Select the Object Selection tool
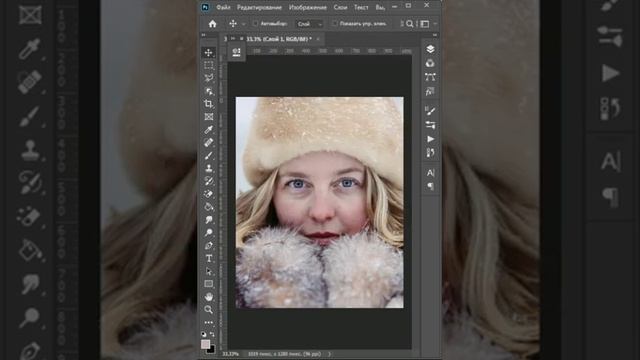The width and height of the screenshot is (640, 360). pyautogui.click(x=209, y=91)
